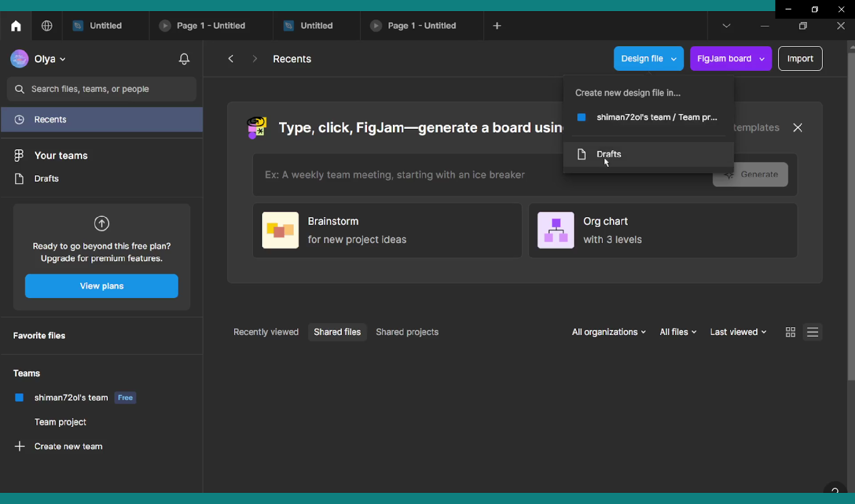The image size is (855, 504).
Task: Open the help question mark button
Action: pyautogui.click(x=835, y=489)
